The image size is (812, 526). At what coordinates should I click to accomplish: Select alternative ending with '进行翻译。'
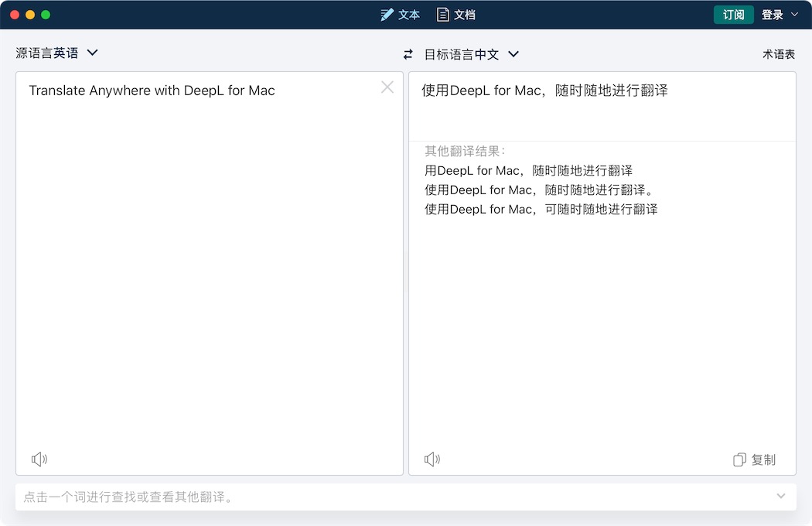click(x=540, y=190)
